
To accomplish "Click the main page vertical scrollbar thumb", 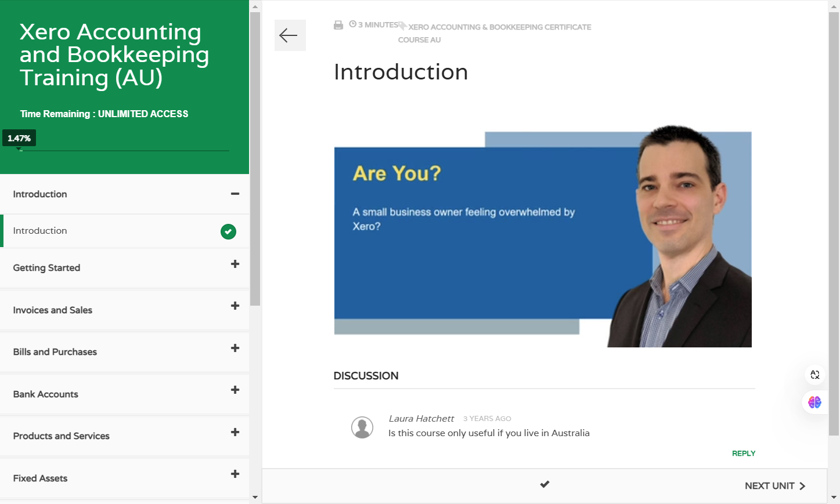I will [x=834, y=223].
